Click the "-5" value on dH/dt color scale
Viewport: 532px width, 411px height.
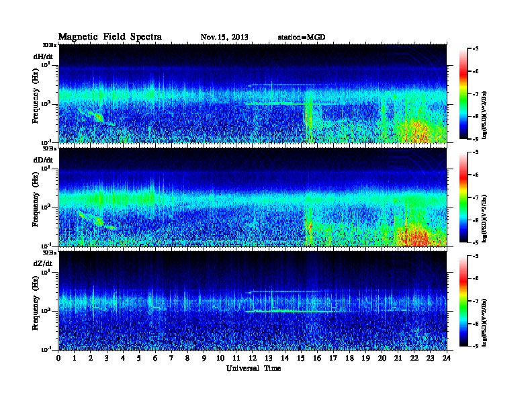pyautogui.click(x=476, y=49)
